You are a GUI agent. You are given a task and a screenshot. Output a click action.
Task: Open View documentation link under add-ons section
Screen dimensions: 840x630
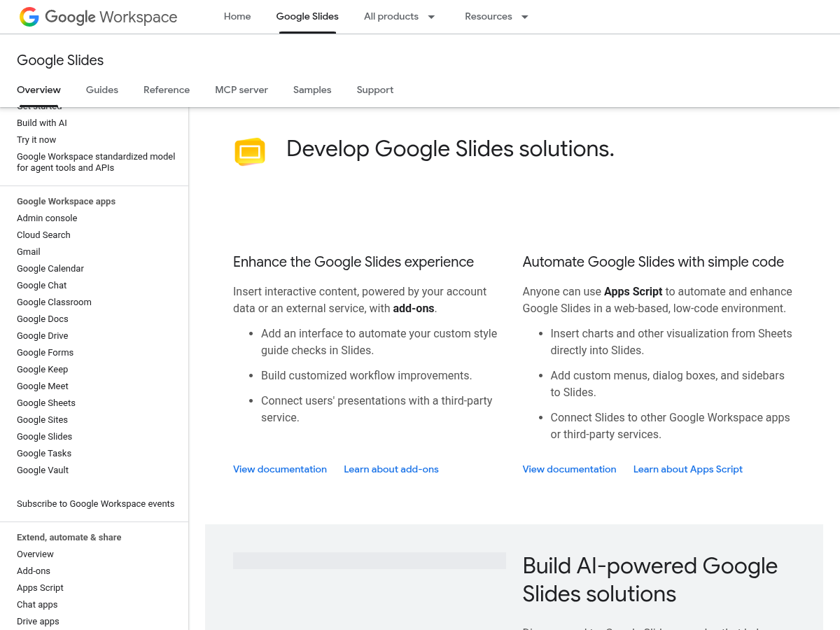click(x=280, y=469)
